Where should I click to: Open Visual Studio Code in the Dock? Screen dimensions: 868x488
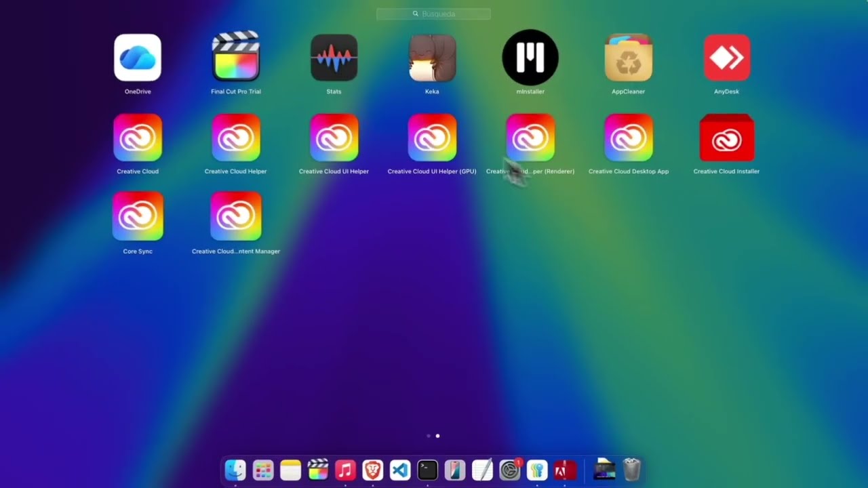coord(400,470)
